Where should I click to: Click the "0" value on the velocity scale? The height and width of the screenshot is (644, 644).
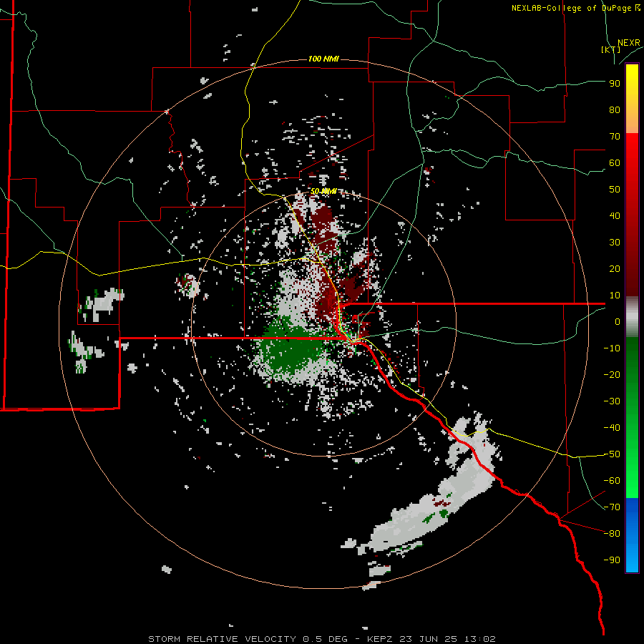point(618,321)
